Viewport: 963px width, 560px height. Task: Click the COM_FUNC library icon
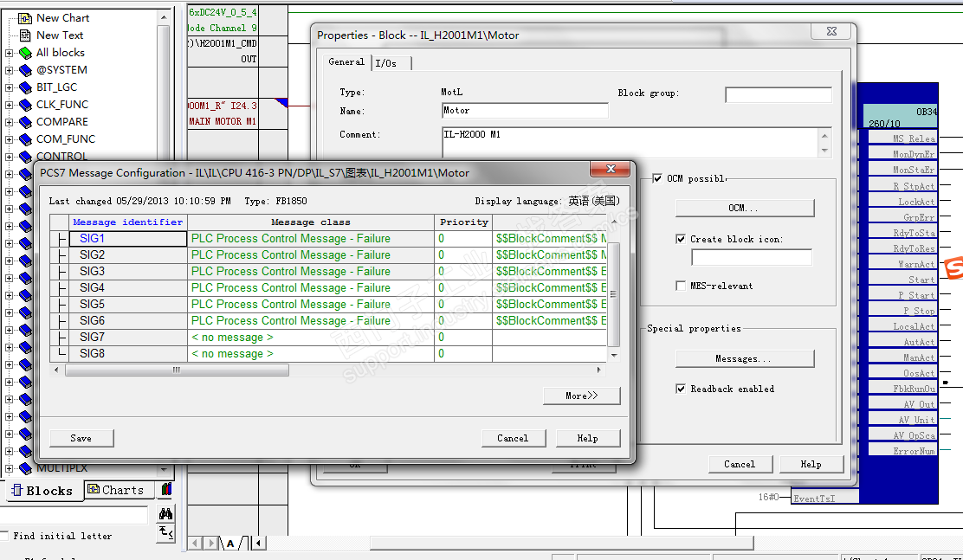[25, 139]
